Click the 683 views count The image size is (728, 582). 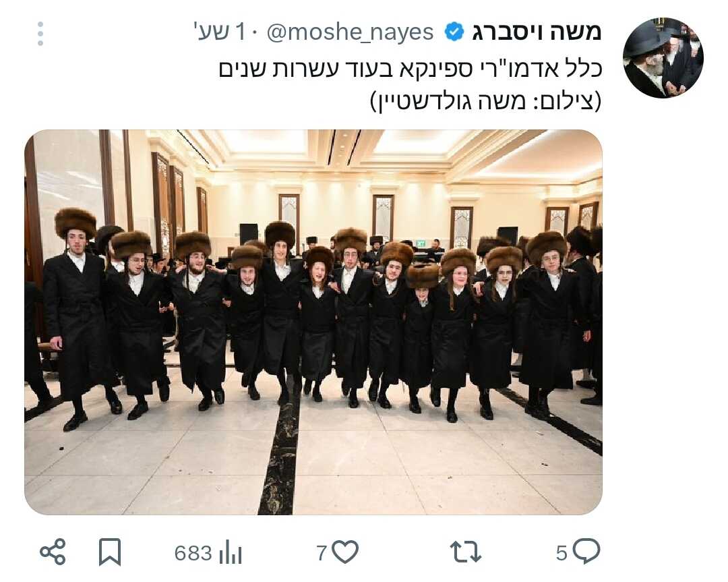[x=193, y=553]
